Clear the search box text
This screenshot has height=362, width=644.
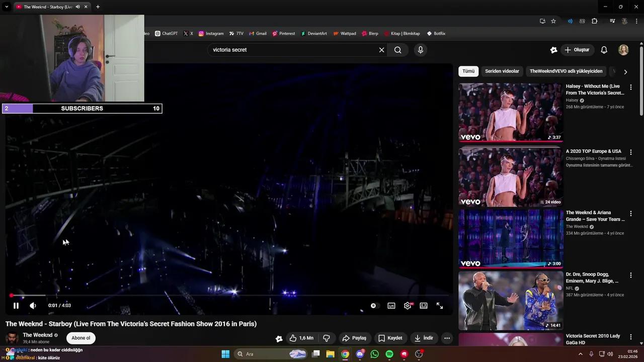381,50
